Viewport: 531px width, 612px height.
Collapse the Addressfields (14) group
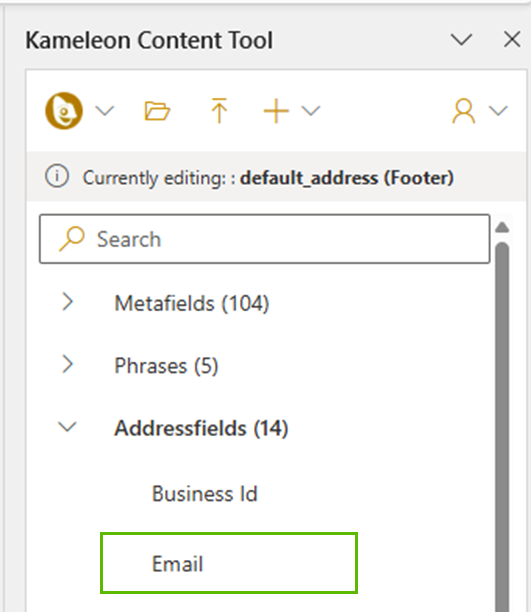(67, 427)
